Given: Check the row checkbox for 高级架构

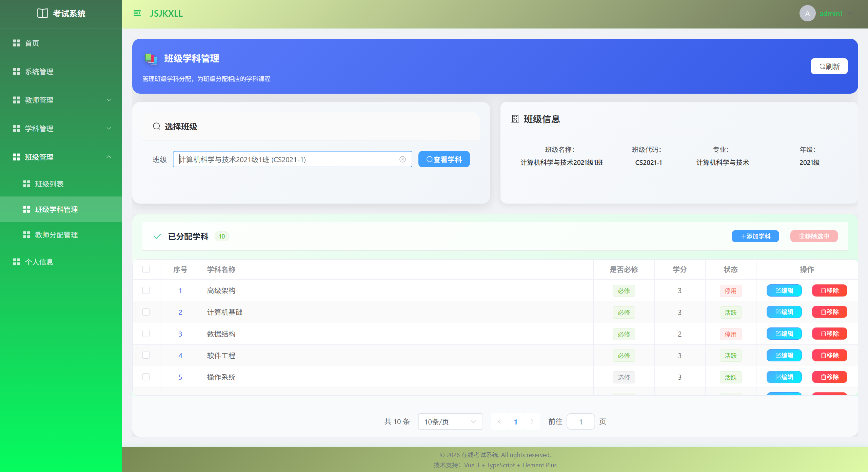Looking at the screenshot, I should [146, 290].
